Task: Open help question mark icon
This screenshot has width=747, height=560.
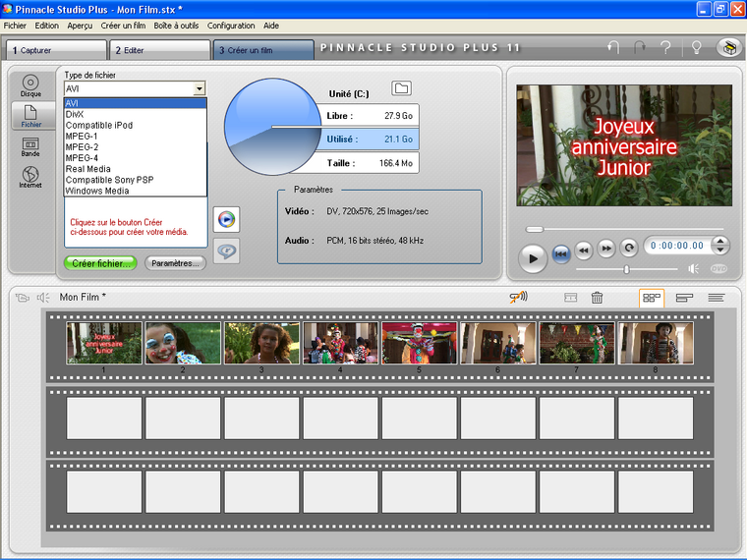Action: (665, 47)
